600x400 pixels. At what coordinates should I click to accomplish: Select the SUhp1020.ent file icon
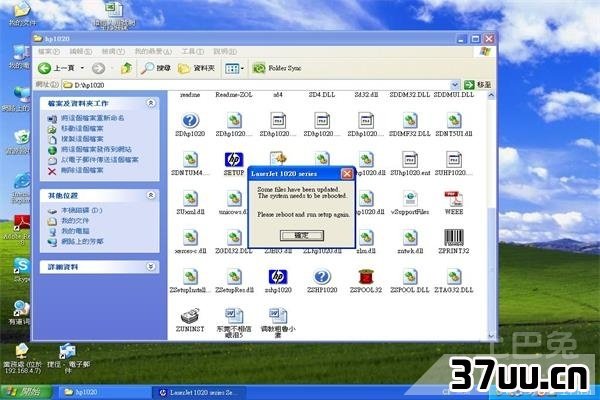tap(410, 160)
